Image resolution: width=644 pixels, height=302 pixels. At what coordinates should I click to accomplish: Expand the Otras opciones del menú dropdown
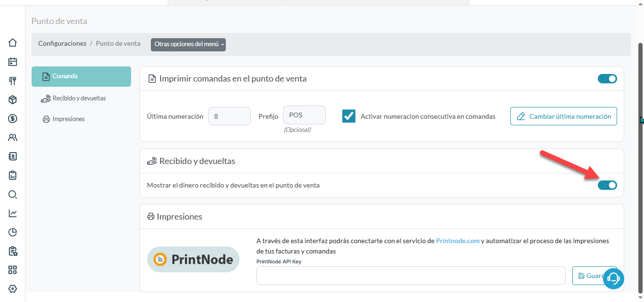[188, 44]
